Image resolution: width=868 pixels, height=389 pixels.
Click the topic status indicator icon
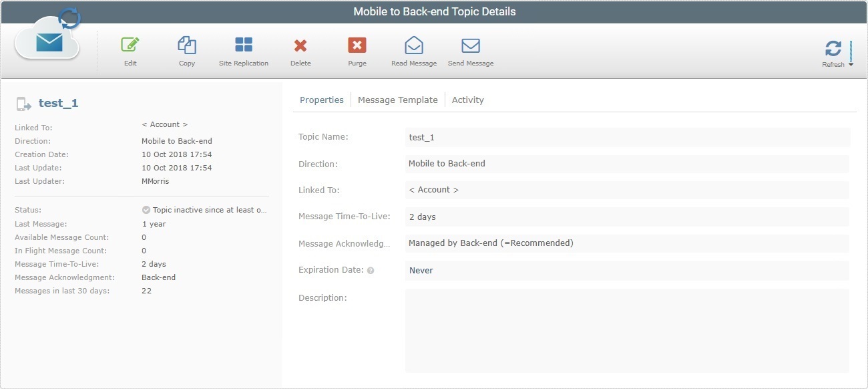point(146,209)
